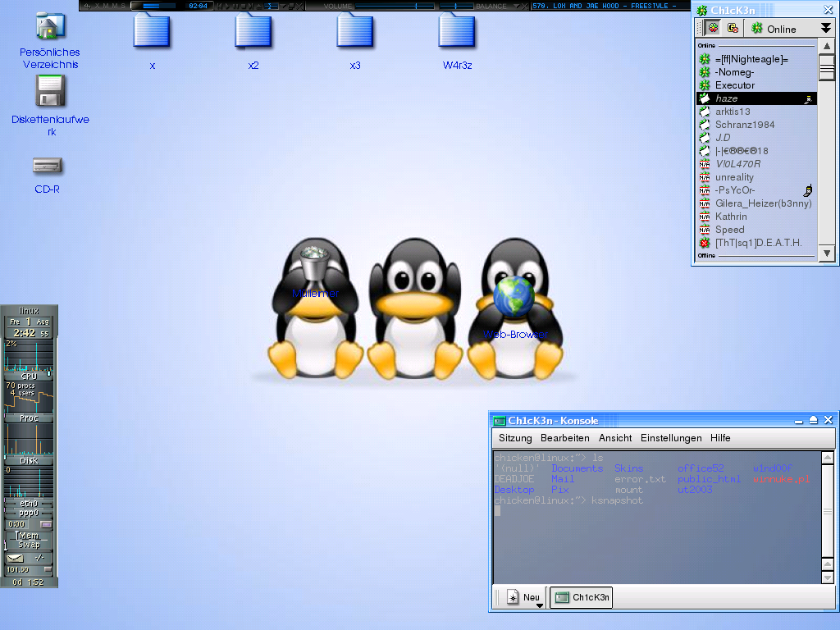Open the Ansicht menu in Konsole
840x630 pixels.
pos(615,438)
